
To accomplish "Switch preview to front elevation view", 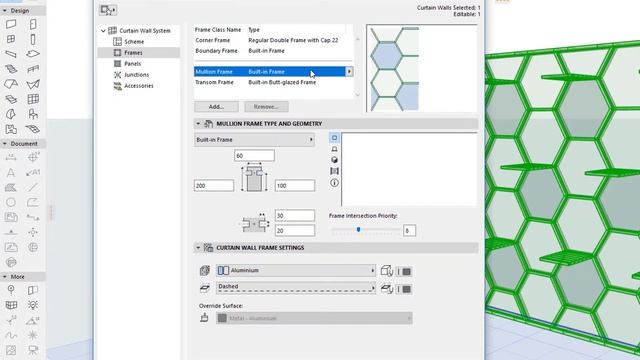I will (334, 149).
